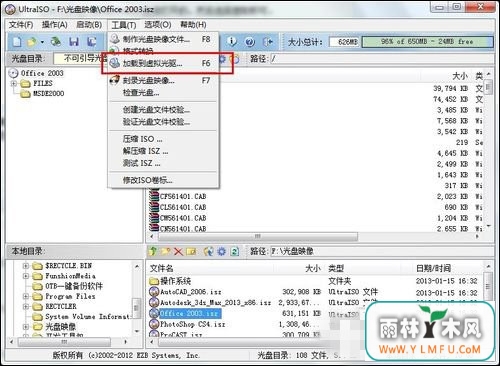
Task: Open the dropdown arrow beside the Open icon
Action: point(42,42)
